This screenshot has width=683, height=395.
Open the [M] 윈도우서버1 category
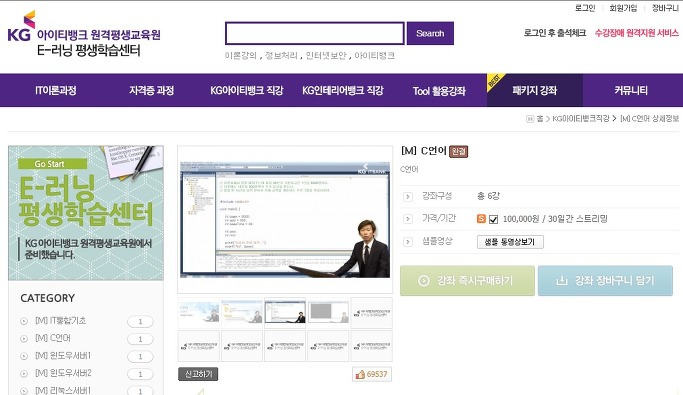click(x=63, y=356)
